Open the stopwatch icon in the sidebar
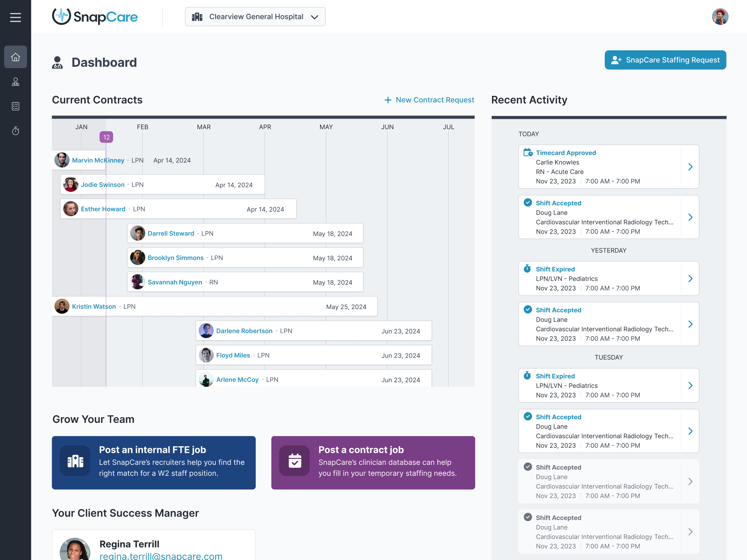 tap(15, 131)
